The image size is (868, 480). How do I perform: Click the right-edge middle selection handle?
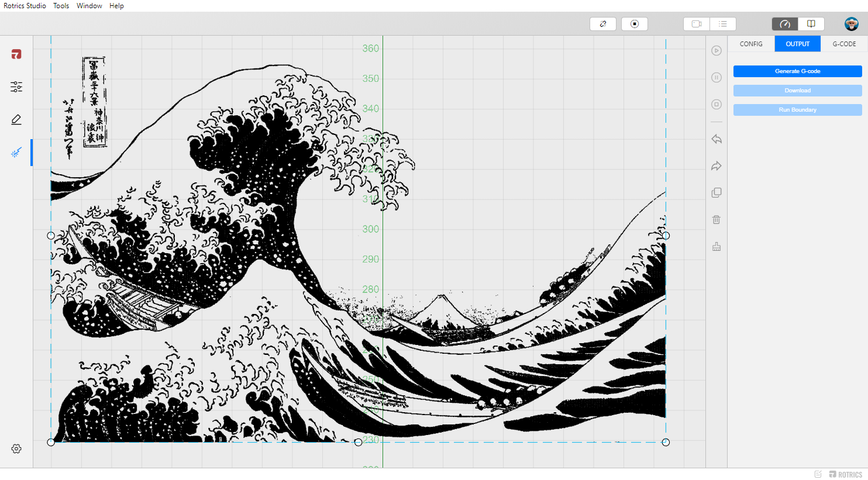tap(666, 236)
